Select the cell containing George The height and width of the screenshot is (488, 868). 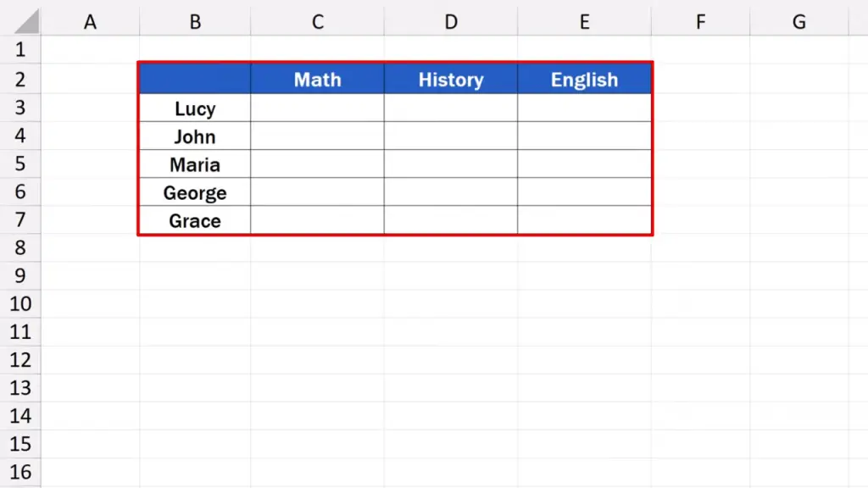[x=195, y=192]
